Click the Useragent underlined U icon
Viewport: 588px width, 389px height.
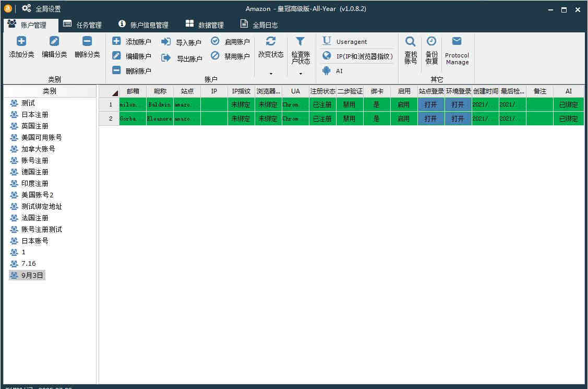[327, 41]
